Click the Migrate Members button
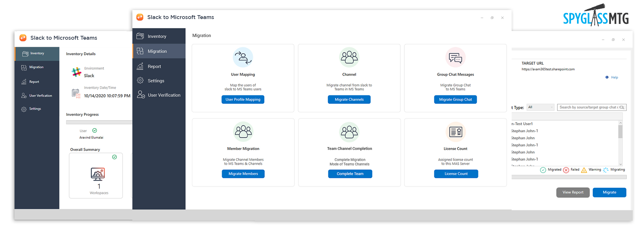The width and height of the screenshot is (644, 232). pos(243,174)
